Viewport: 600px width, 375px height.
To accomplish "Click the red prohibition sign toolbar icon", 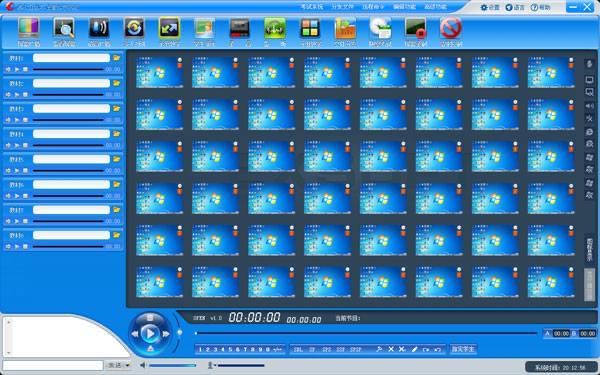I will (450, 29).
